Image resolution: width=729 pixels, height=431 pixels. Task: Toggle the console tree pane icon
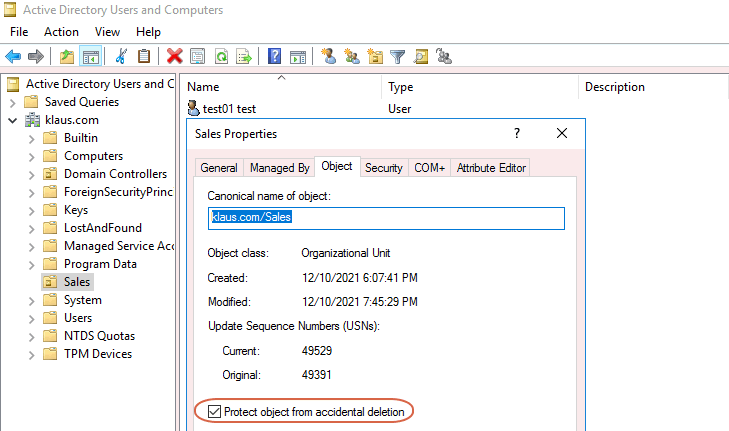point(91,57)
